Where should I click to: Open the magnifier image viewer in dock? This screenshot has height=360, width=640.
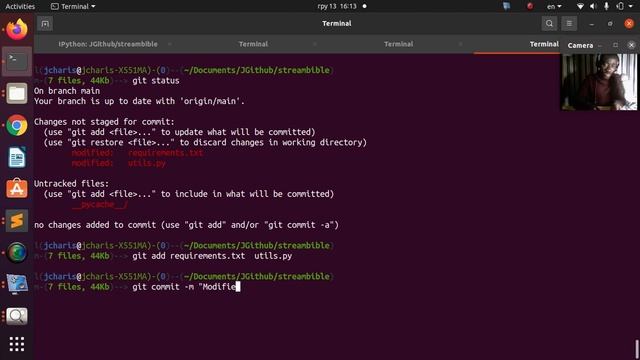point(17,316)
